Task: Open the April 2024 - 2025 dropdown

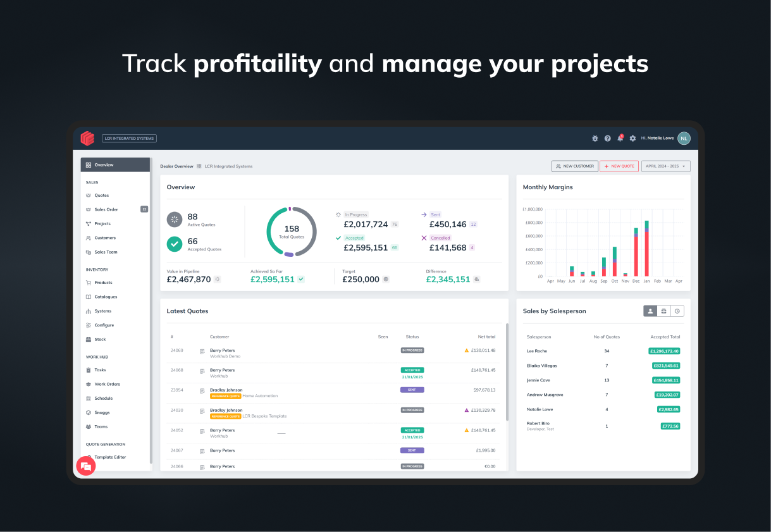Action: (666, 166)
